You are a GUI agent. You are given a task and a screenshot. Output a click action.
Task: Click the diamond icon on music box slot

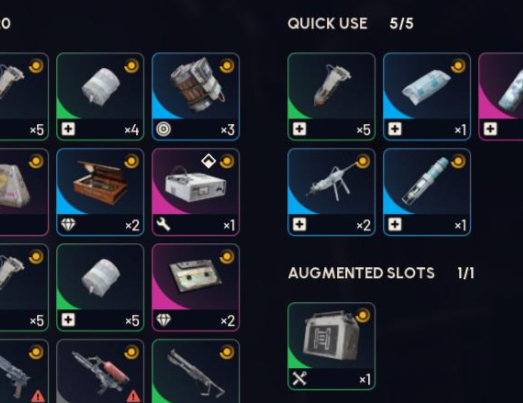[x=68, y=225]
